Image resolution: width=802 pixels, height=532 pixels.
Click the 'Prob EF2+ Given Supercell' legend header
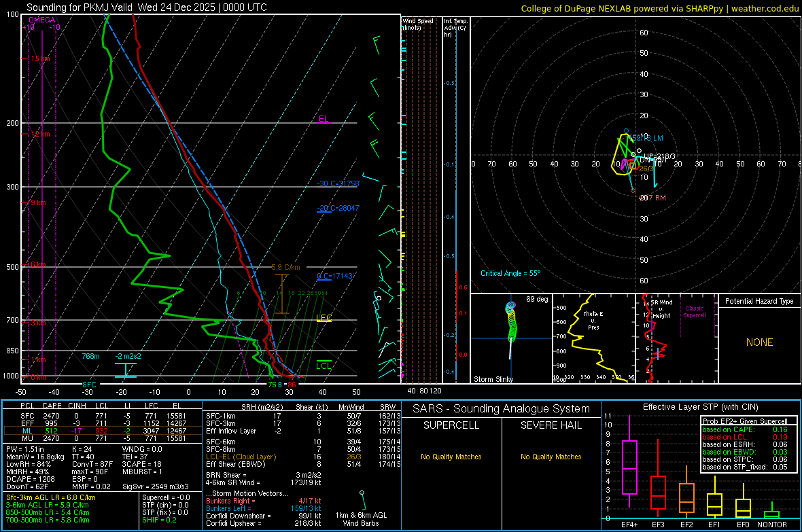click(x=745, y=421)
